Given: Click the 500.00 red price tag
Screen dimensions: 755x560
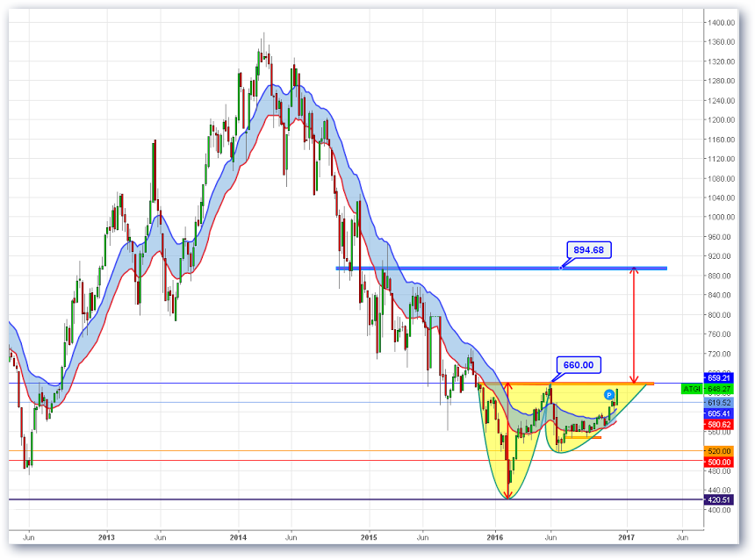Looking at the screenshot, I should pyautogui.click(x=718, y=463).
